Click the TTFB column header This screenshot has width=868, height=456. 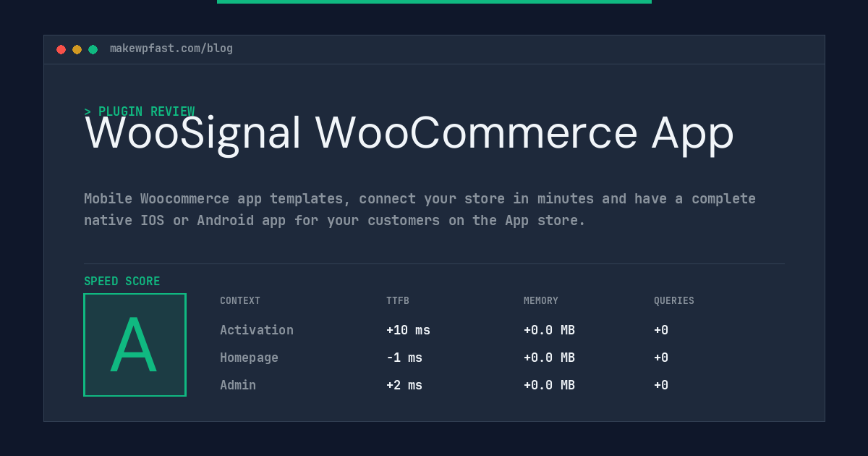pyautogui.click(x=398, y=301)
